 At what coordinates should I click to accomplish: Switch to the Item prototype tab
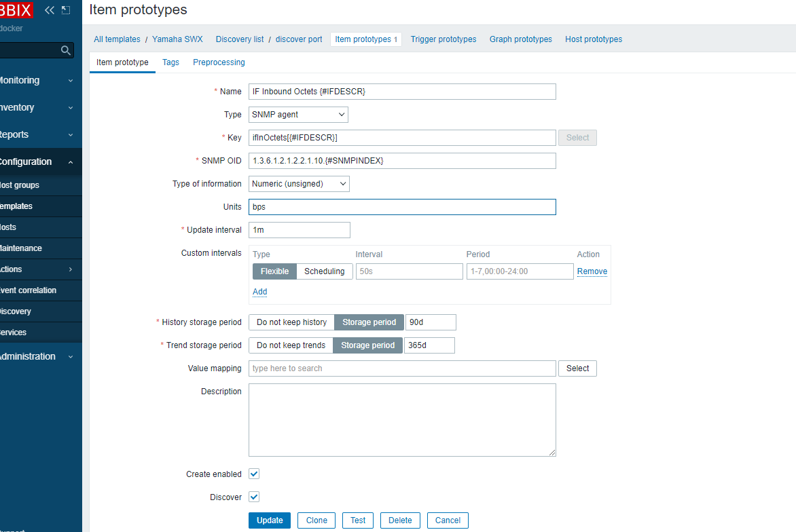pos(122,62)
